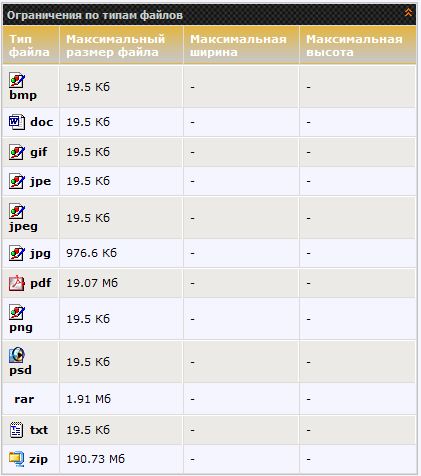Click the png image file icon
The image size is (421, 476).
point(17,313)
